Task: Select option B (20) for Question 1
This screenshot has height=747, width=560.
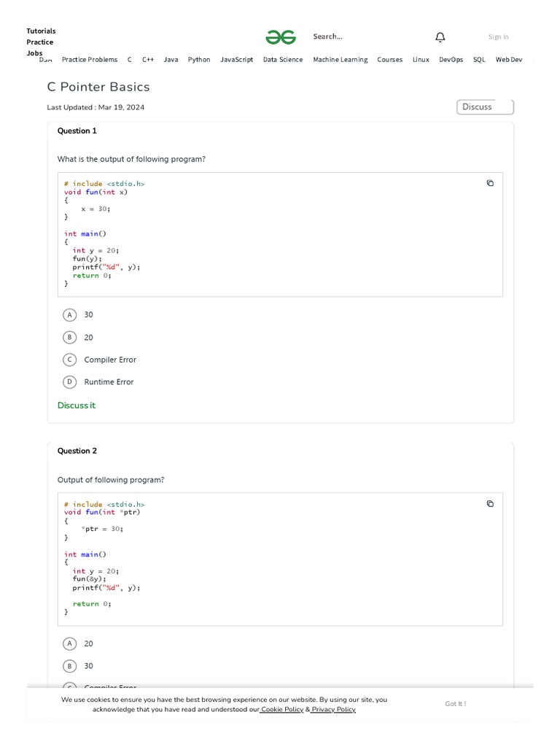Action: pos(70,338)
